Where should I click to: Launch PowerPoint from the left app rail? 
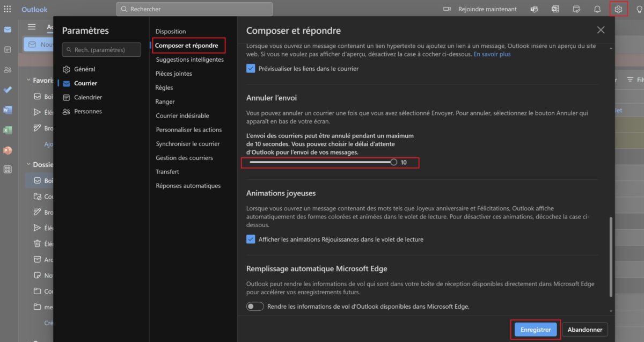tap(8, 150)
